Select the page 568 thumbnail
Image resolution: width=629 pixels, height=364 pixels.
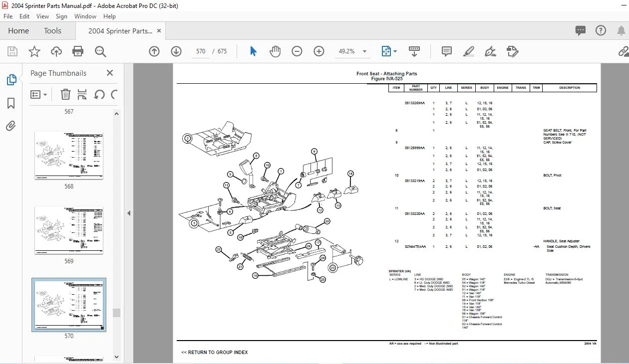[69, 155]
